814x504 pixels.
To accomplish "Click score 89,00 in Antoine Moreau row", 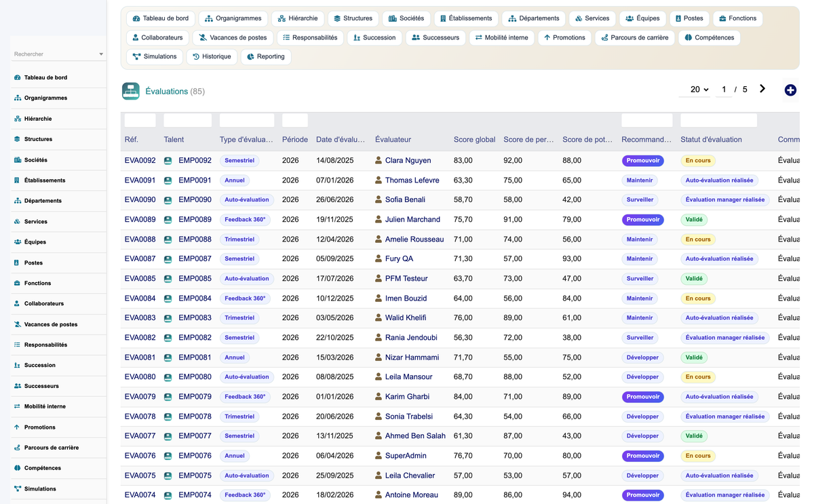I will point(463,495).
